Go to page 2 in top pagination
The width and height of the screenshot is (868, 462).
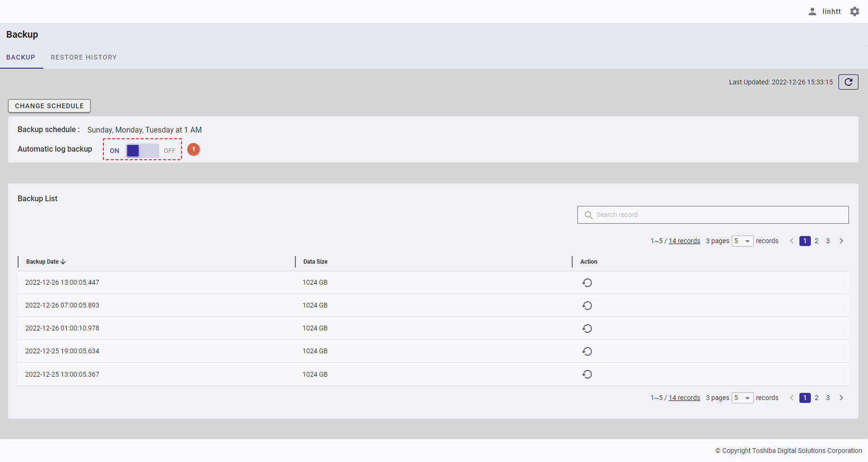(x=817, y=241)
